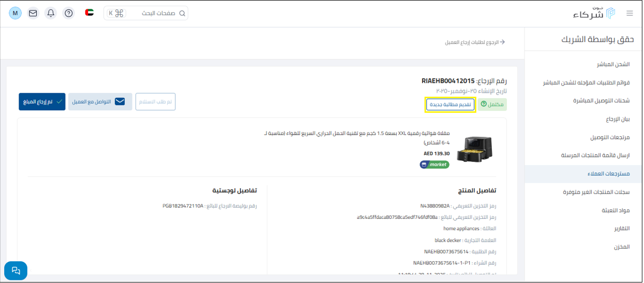The height and width of the screenshot is (283, 644).
Task: Open the direct shipping menu item
Action: pyautogui.click(x=613, y=65)
